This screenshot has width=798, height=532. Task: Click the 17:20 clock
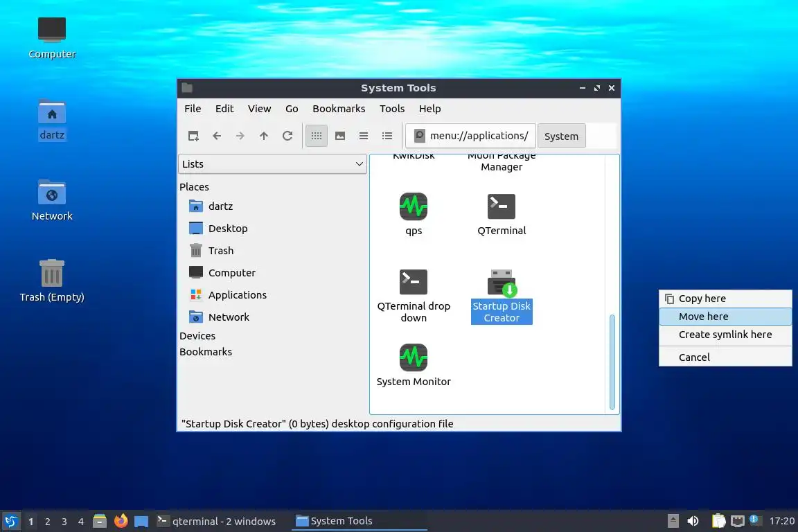(781, 521)
